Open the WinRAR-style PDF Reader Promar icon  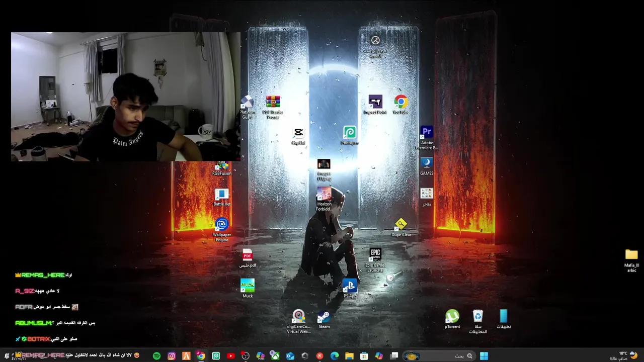click(x=273, y=107)
